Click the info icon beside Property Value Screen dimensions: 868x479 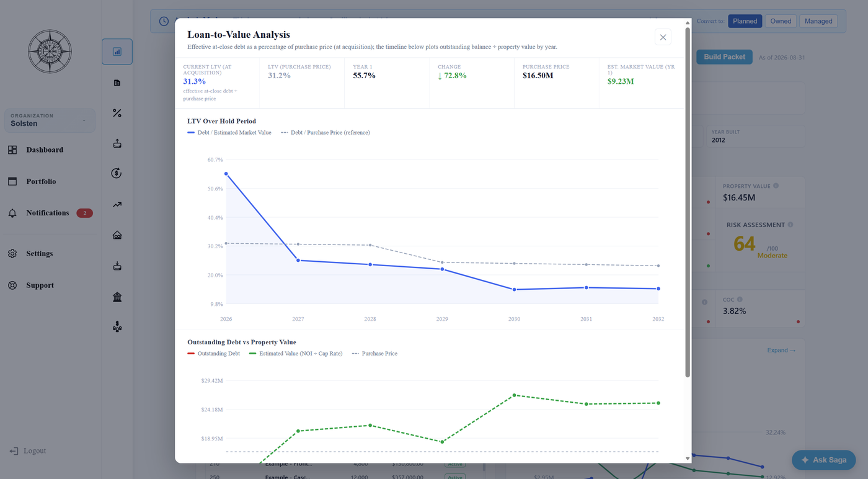(776, 186)
